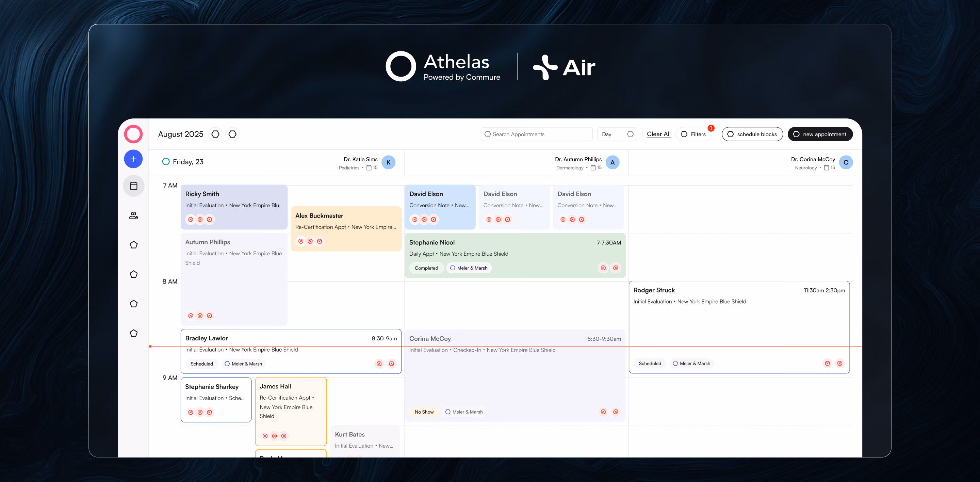Click the 7-7:30AM time on Stephanie Nicol
This screenshot has width=980, height=482.
pyautogui.click(x=609, y=243)
